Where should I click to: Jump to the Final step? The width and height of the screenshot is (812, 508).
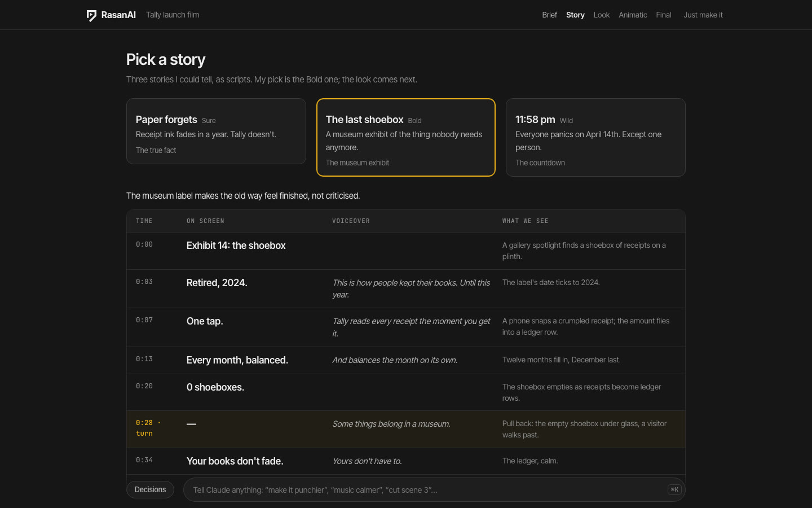coord(664,15)
